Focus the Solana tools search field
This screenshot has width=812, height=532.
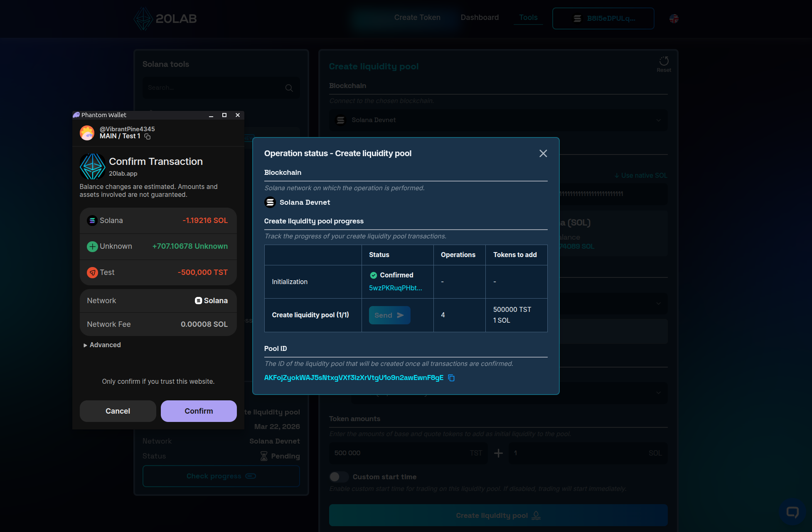click(x=221, y=88)
